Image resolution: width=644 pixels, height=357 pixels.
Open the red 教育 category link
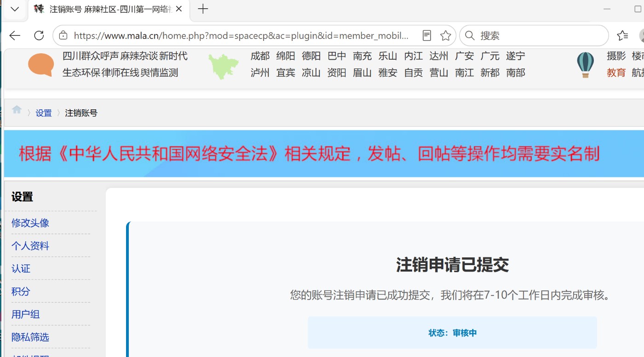[616, 73]
